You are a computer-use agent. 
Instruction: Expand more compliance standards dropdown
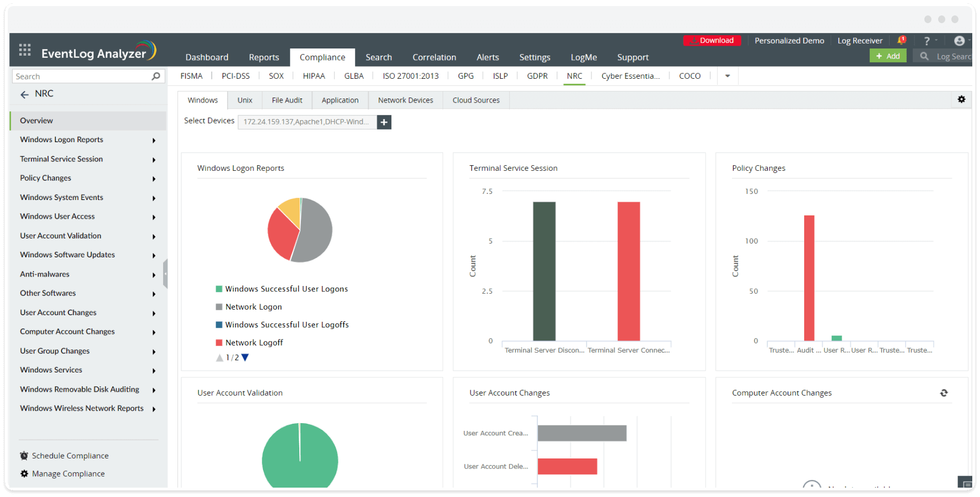coord(728,76)
